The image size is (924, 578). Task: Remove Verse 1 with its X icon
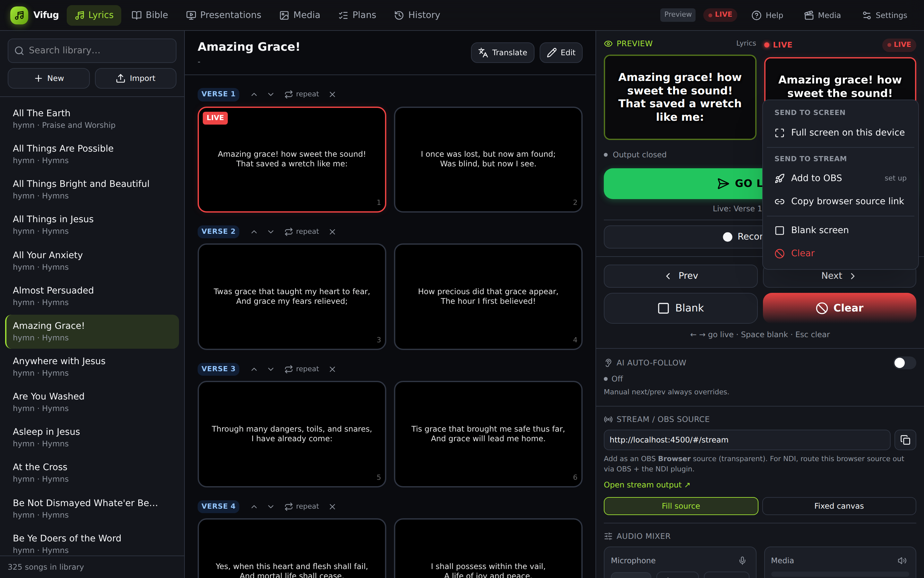332,94
